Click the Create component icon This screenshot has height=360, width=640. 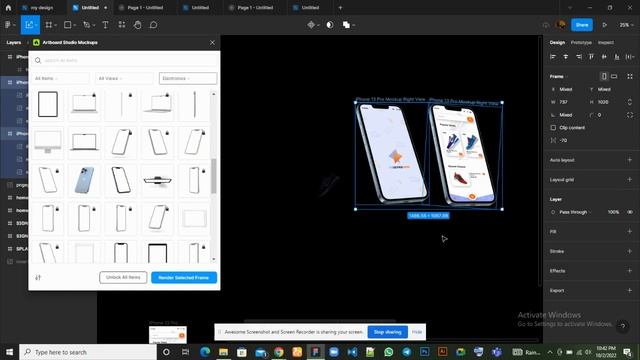pos(311,25)
